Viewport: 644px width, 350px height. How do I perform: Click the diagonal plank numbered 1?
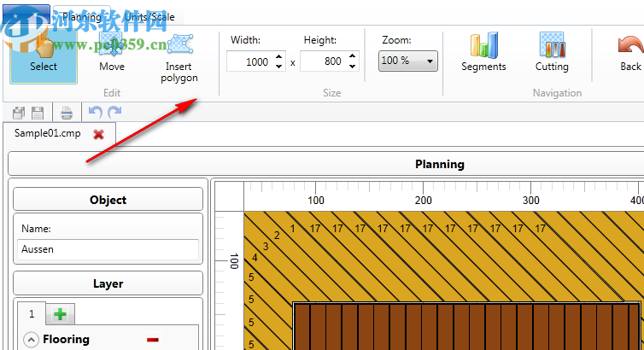point(292,229)
